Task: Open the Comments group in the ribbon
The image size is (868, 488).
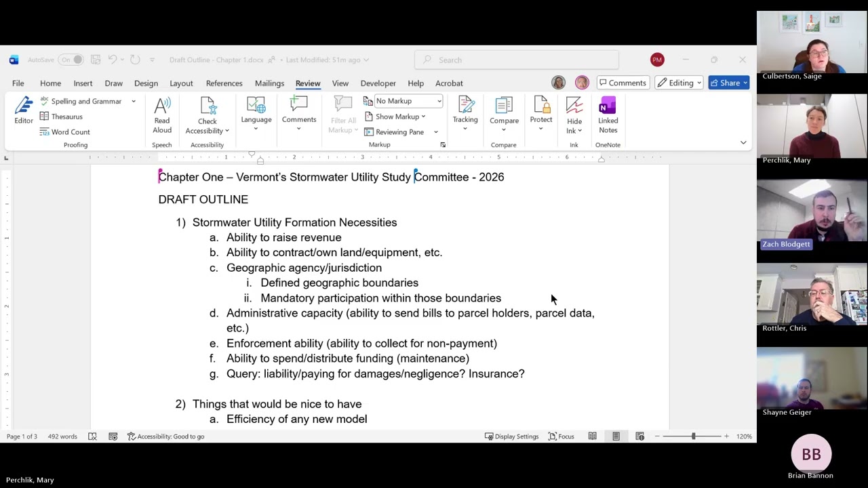Action: [299, 114]
